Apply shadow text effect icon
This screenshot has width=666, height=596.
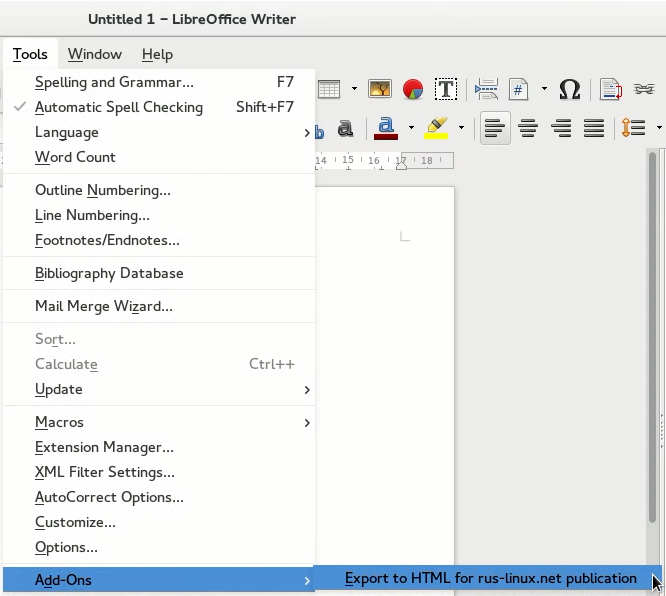pos(345,128)
